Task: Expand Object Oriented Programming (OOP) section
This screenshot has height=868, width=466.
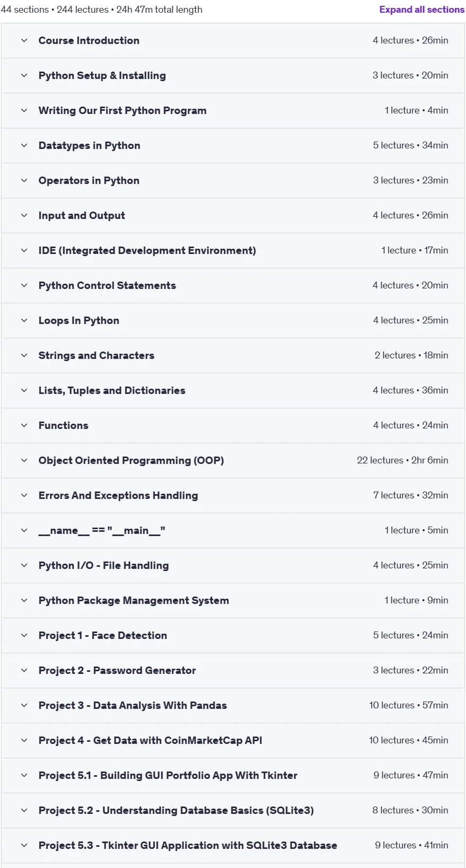Action: 233,460
